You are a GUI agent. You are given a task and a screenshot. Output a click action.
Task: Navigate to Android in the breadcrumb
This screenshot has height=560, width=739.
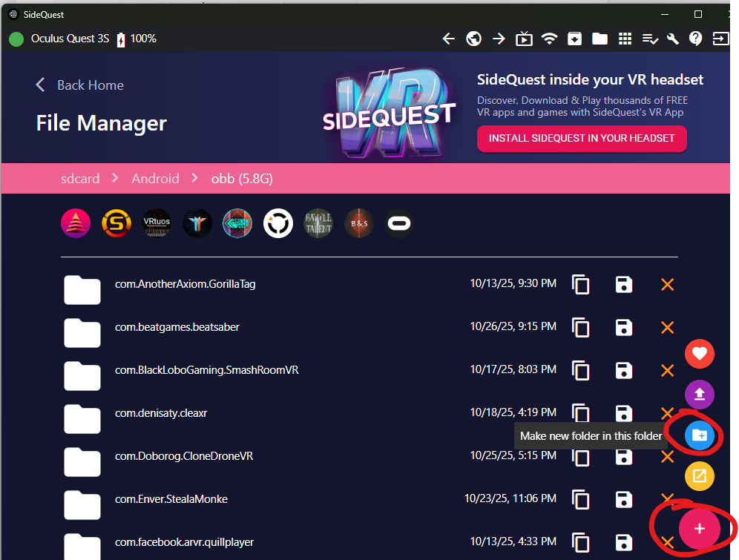pos(155,179)
